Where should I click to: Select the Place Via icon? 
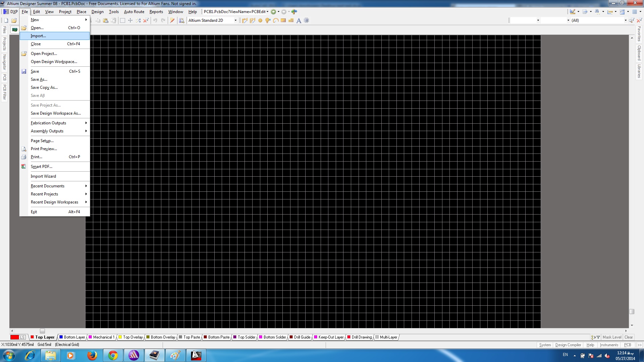pyautogui.click(x=268, y=20)
